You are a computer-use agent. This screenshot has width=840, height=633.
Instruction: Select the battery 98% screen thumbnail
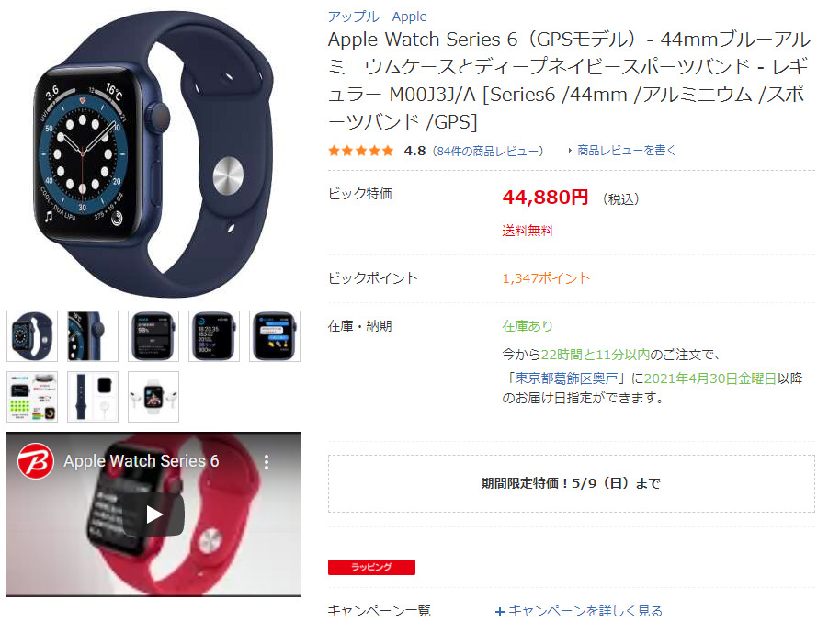(x=153, y=335)
